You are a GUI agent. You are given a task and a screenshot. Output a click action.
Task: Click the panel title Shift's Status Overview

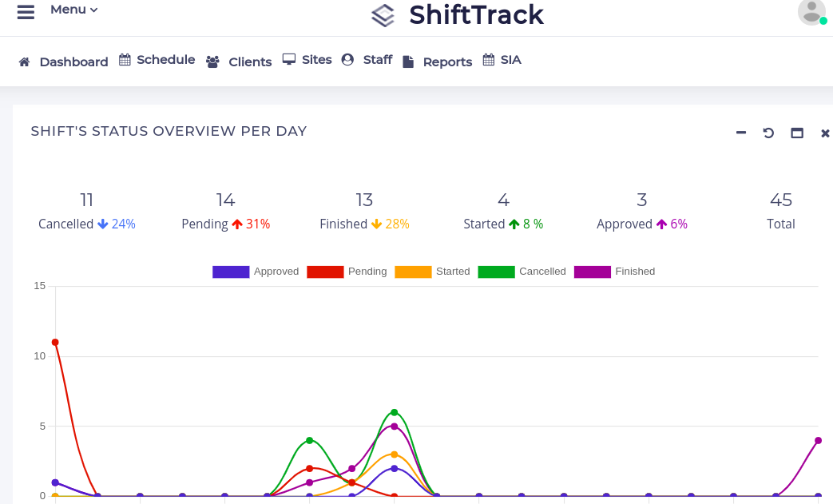pyautogui.click(x=169, y=131)
